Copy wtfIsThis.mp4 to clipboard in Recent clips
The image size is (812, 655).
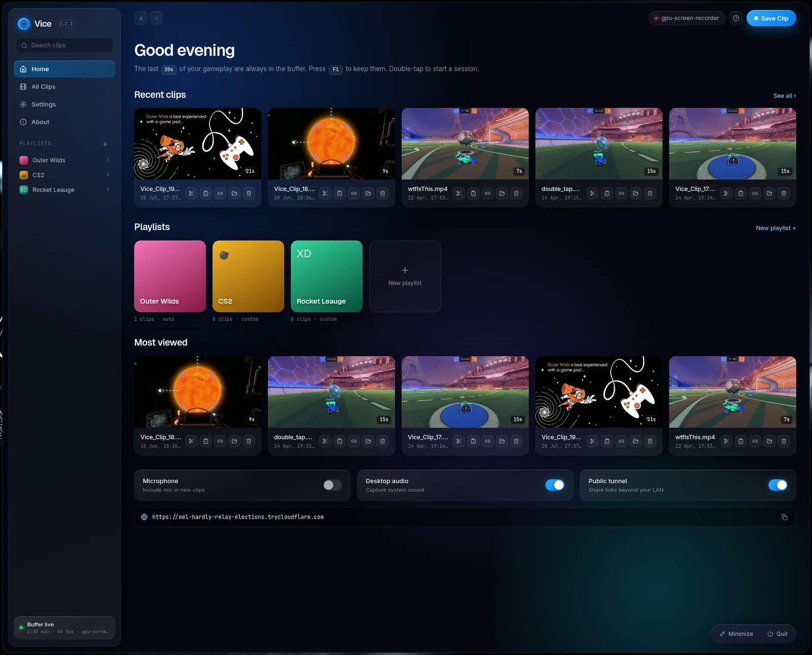coord(473,193)
